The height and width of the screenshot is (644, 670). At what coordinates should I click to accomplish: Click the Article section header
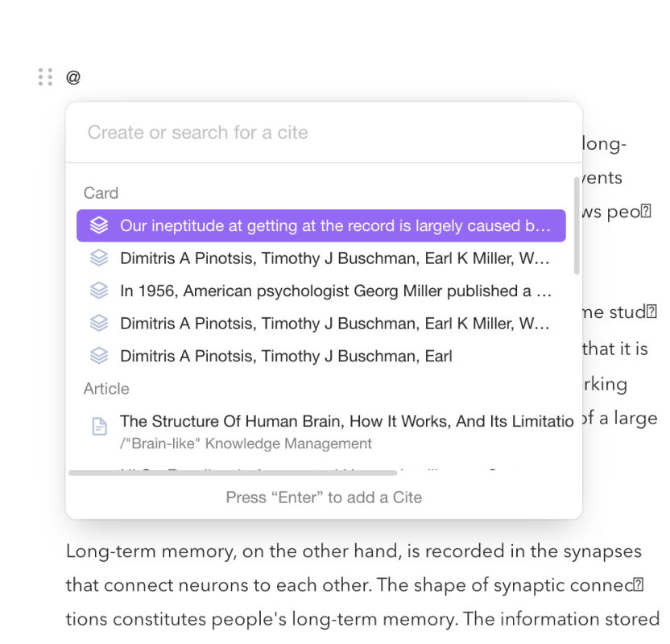106,389
